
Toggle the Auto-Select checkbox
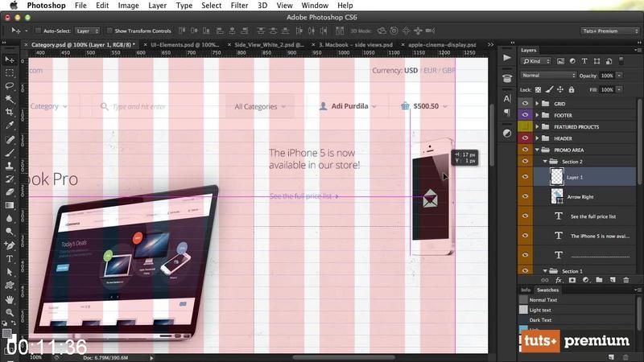coord(38,31)
